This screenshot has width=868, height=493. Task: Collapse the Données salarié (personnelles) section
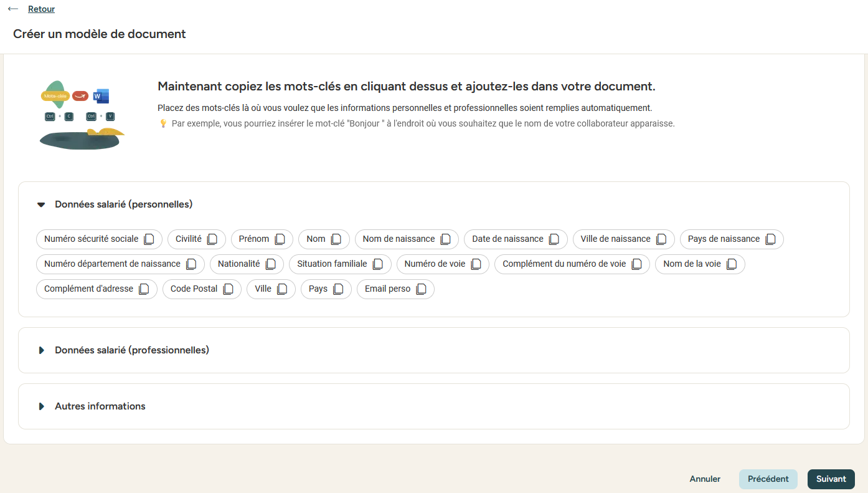point(41,204)
